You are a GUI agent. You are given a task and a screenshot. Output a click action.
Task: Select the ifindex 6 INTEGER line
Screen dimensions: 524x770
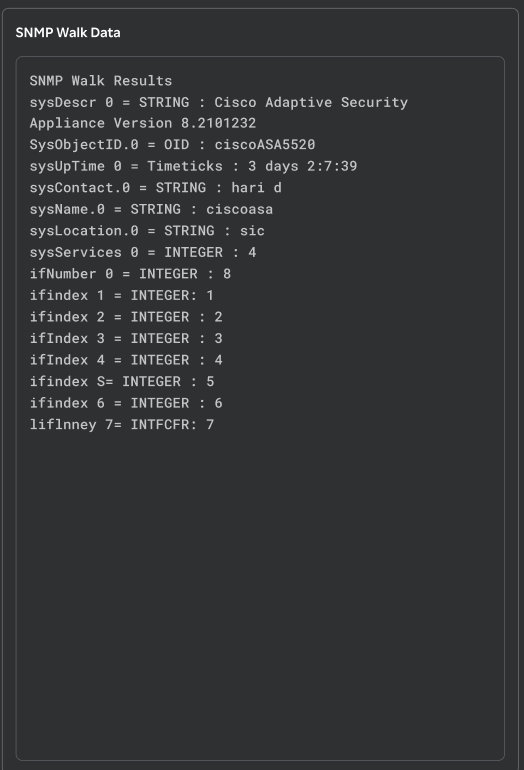tap(126, 403)
